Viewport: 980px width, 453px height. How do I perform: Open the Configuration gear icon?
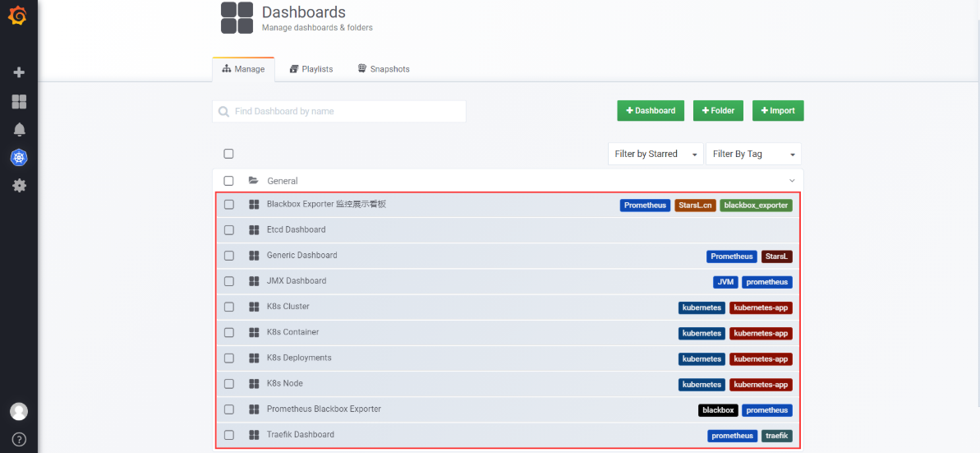19,185
